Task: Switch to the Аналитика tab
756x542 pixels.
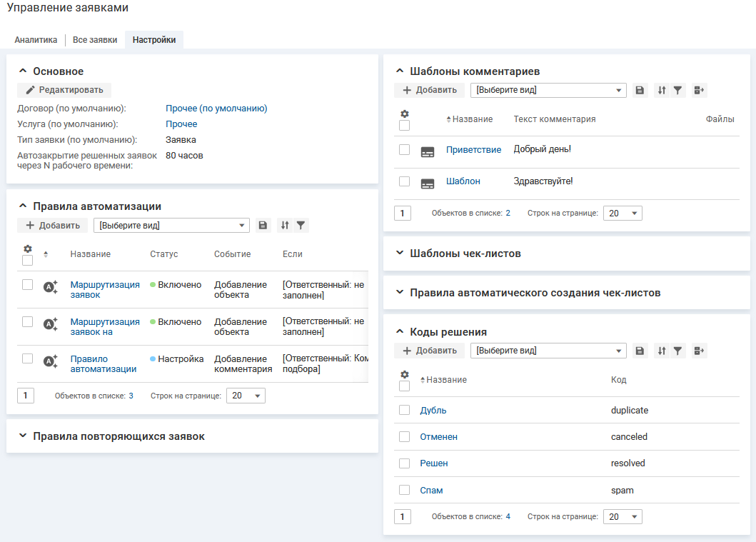Action: 36,40
